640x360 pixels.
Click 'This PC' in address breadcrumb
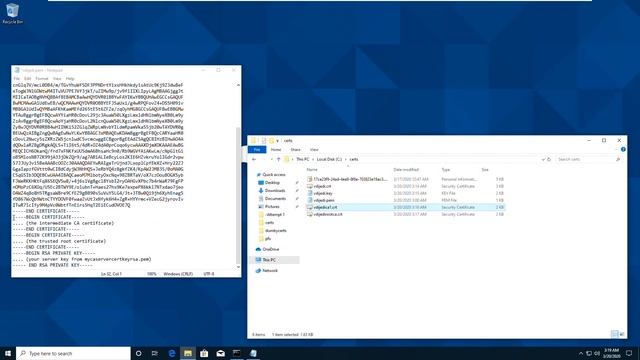point(302,159)
